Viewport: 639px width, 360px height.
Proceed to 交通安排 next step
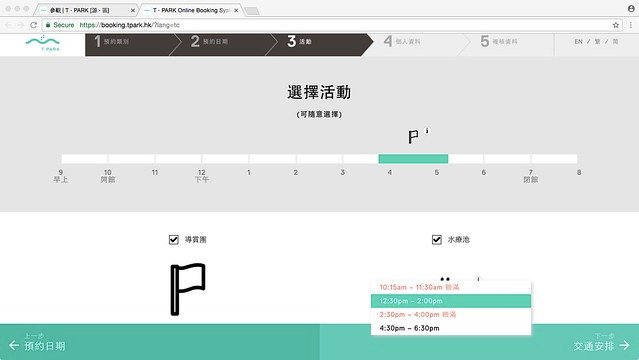(602, 342)
